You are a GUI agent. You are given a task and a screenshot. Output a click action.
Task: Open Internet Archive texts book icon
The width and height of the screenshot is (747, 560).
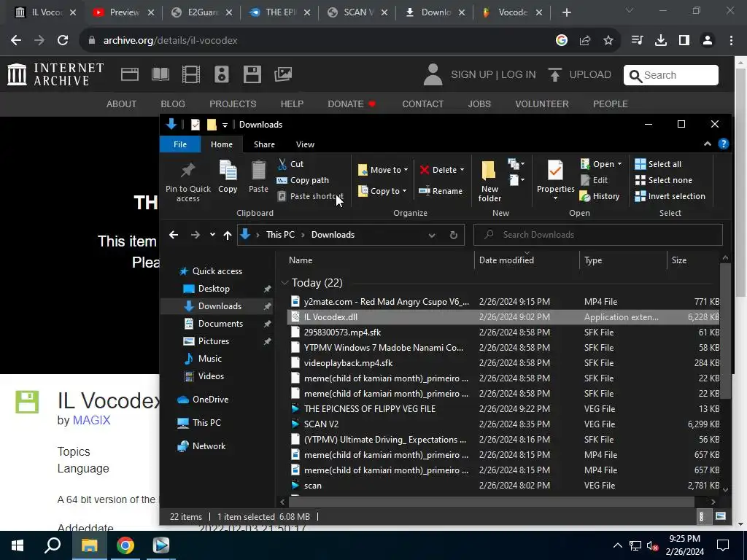[x=160, y=74]
